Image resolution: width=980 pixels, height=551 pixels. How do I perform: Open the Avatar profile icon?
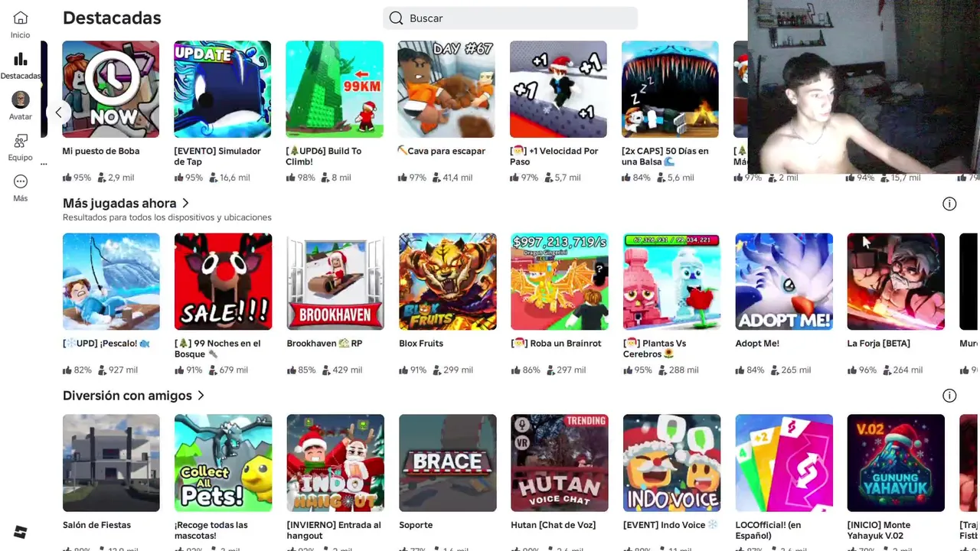pos(21,99)
